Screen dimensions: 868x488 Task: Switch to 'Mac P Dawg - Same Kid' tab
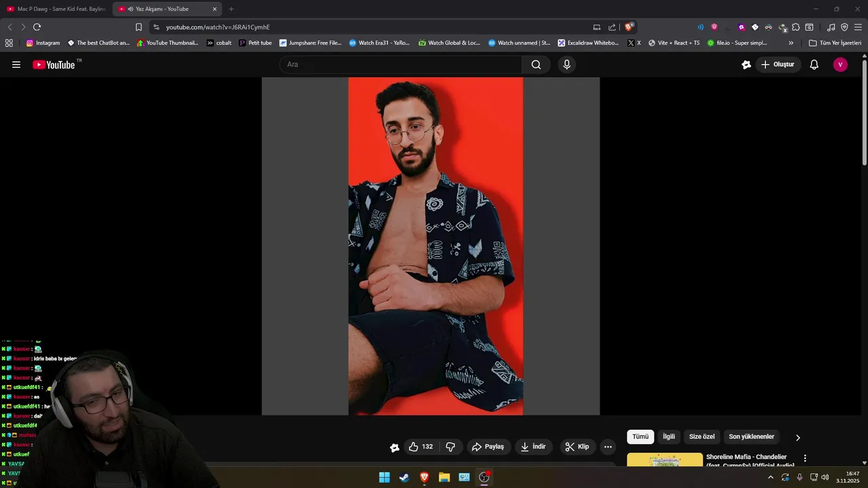56,9
